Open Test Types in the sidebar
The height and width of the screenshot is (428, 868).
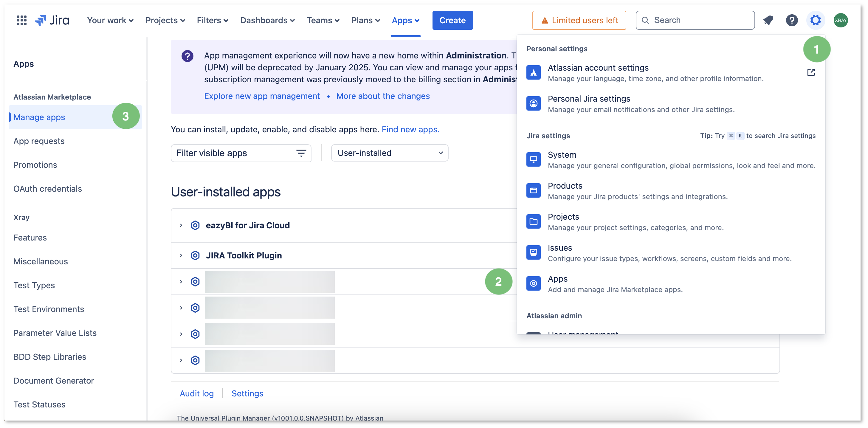(34, 286)
